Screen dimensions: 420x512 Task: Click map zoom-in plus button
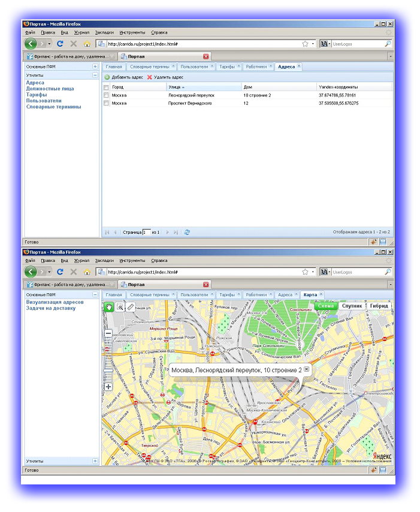[108, 387]
